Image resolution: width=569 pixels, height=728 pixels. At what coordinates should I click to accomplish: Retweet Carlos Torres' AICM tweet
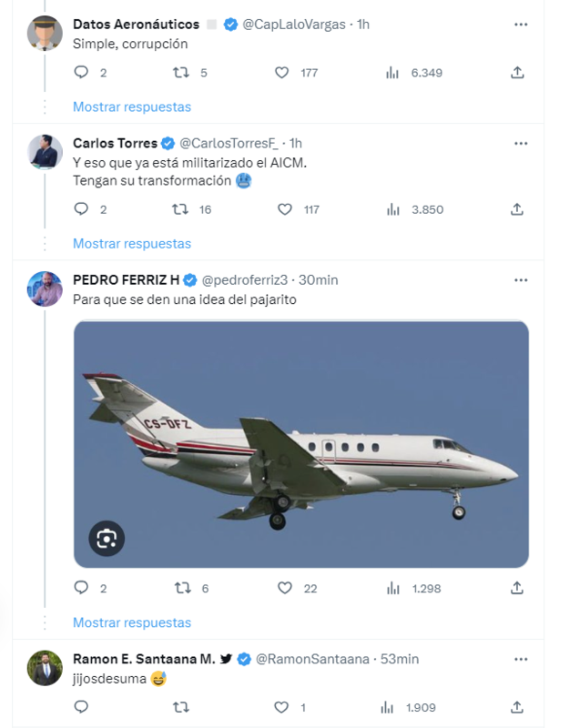[x=181, y=209]
